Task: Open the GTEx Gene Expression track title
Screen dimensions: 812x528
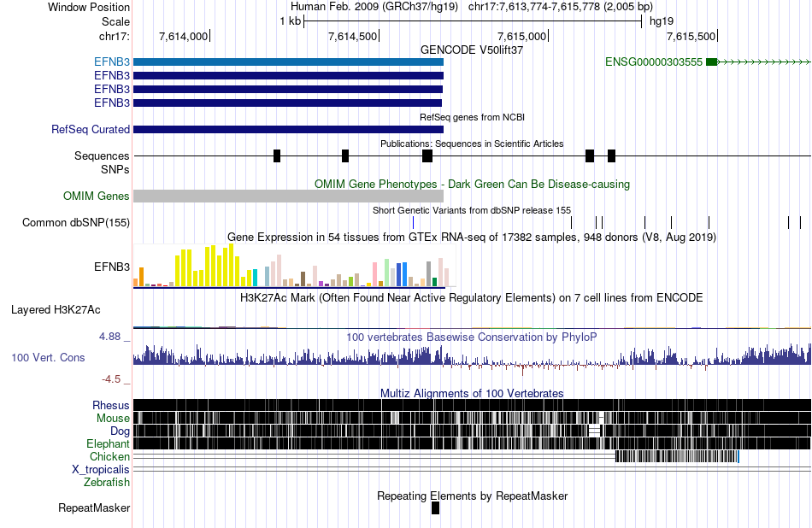Action: click(x=472, y=238)
